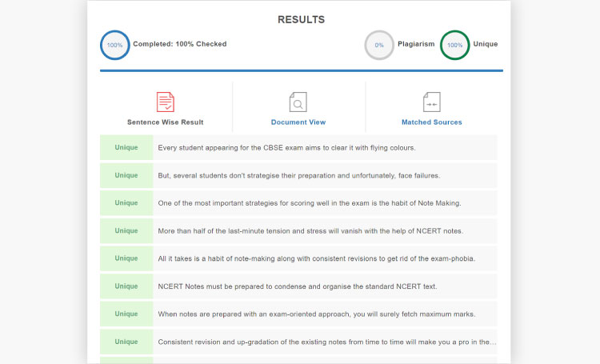
Task: Click Unique badge for the last-minute tension sentence
Action: pyautogui.click(x=126, y=231)
